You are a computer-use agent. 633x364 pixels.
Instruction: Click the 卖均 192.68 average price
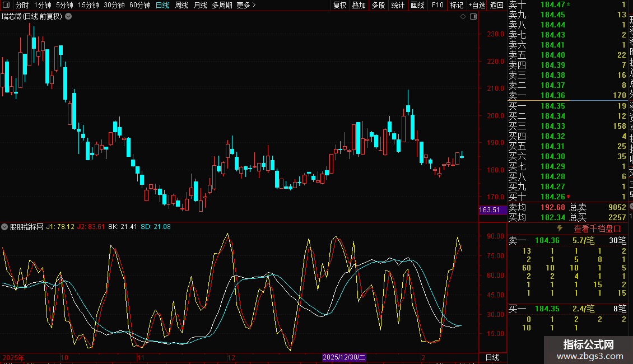[x=537, y=207]
